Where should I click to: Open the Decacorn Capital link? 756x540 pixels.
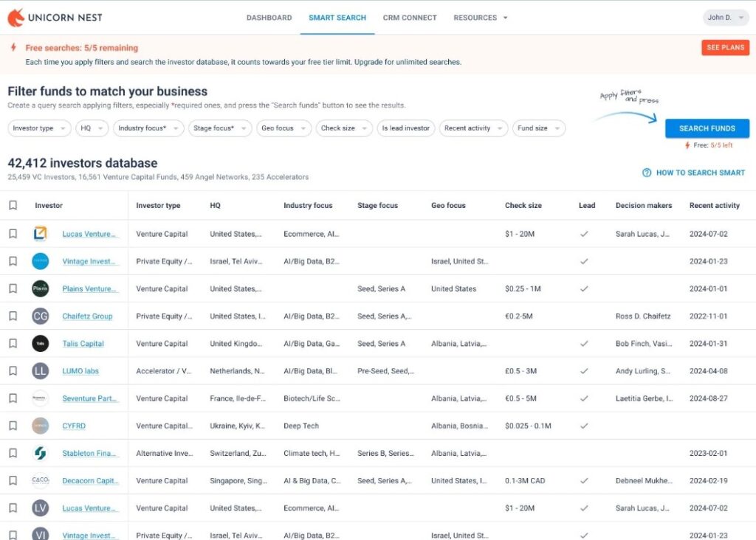pos(90,480)
